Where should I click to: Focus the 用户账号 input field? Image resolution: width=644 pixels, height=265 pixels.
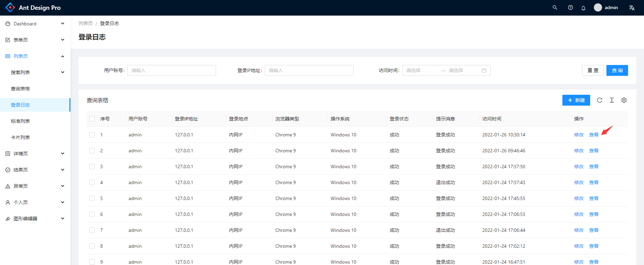click(172, 70)
